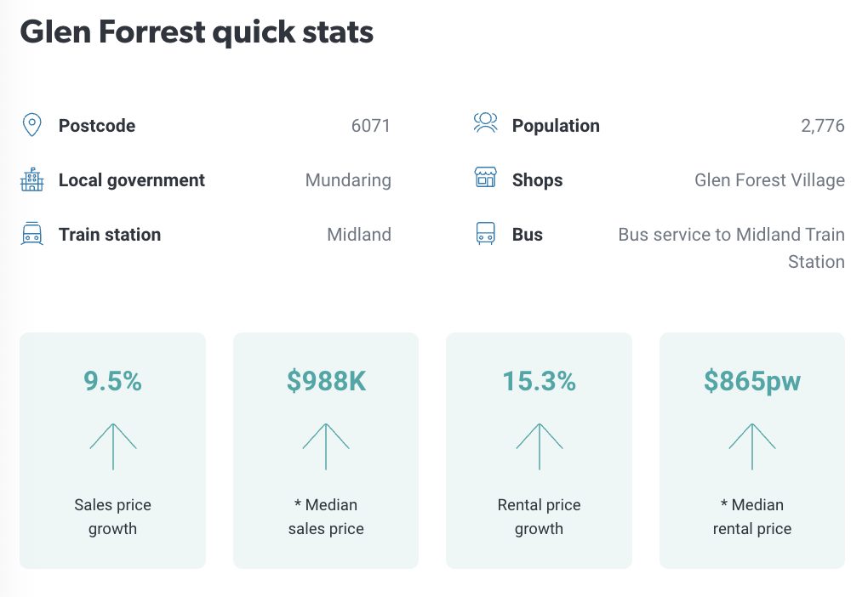The image size is (868, 597).
Task: Click the up arrow above Rental price growth
Action: (540, 446)
